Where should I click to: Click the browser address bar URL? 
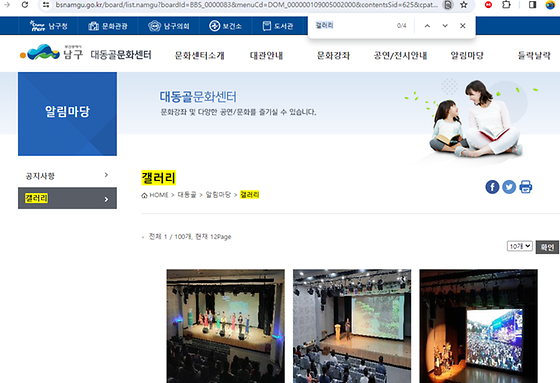point(246,5)
